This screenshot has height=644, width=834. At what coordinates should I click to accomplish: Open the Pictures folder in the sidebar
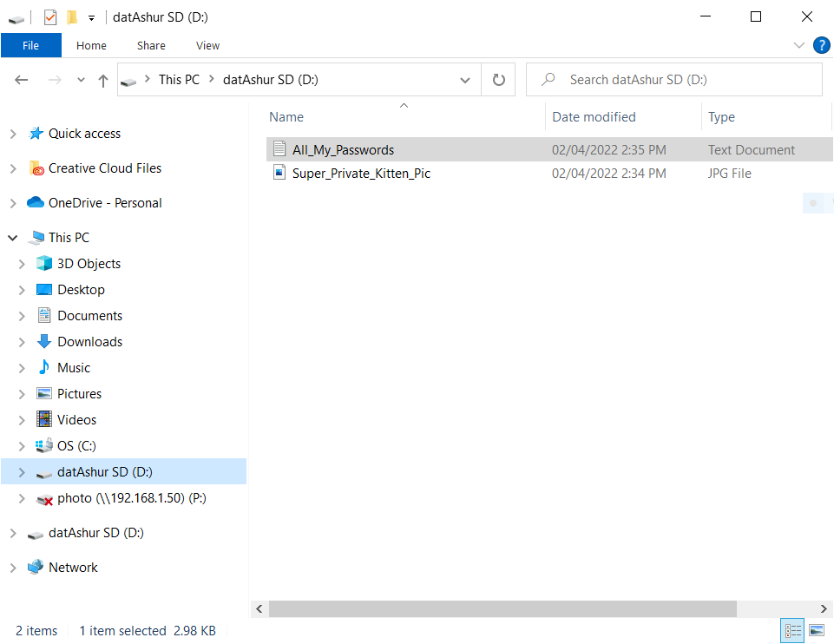(x=79, y=393)
